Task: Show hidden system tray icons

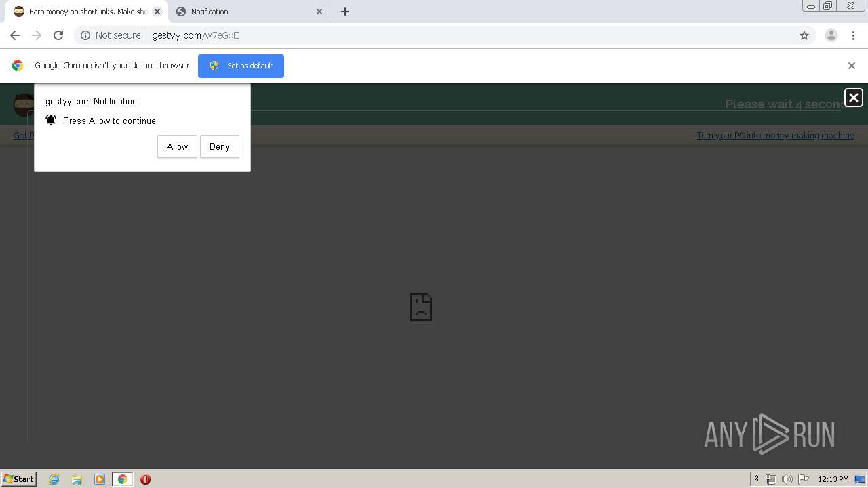Action: click(x=756, y=479)
